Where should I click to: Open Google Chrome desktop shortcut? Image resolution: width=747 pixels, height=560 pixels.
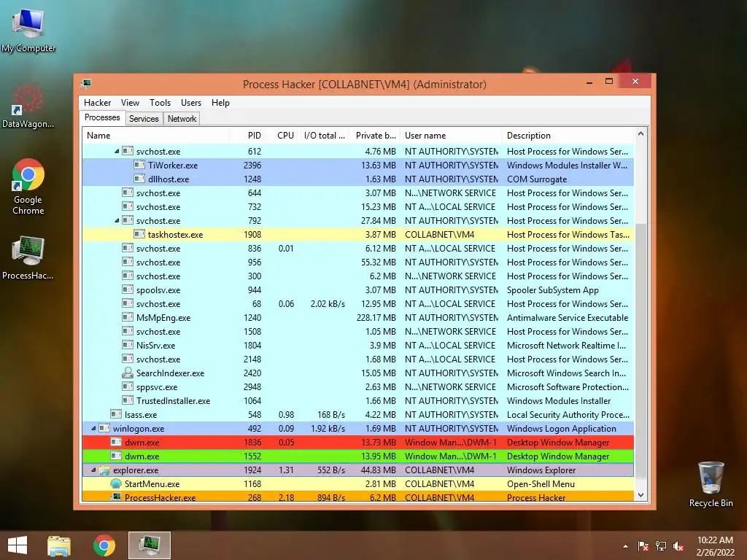28,186
